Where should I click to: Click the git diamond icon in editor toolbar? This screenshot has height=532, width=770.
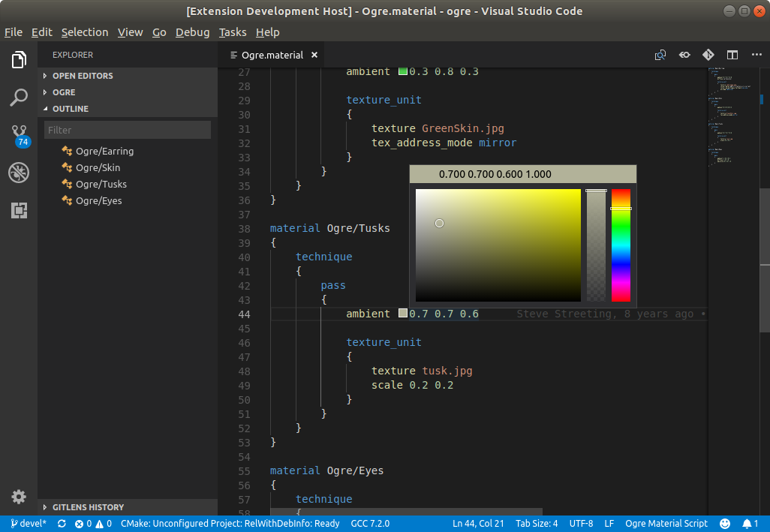point(708,55)
